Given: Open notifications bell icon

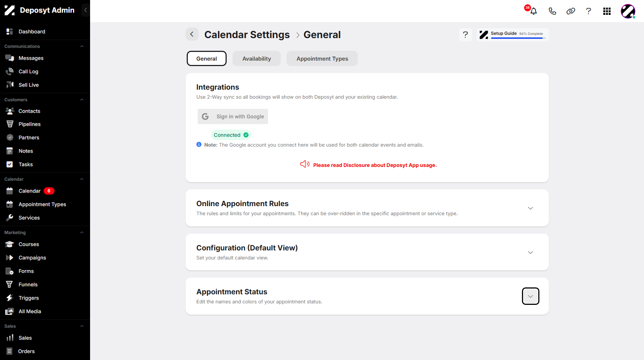Looking at the screenshot, I should pos(533,11).
